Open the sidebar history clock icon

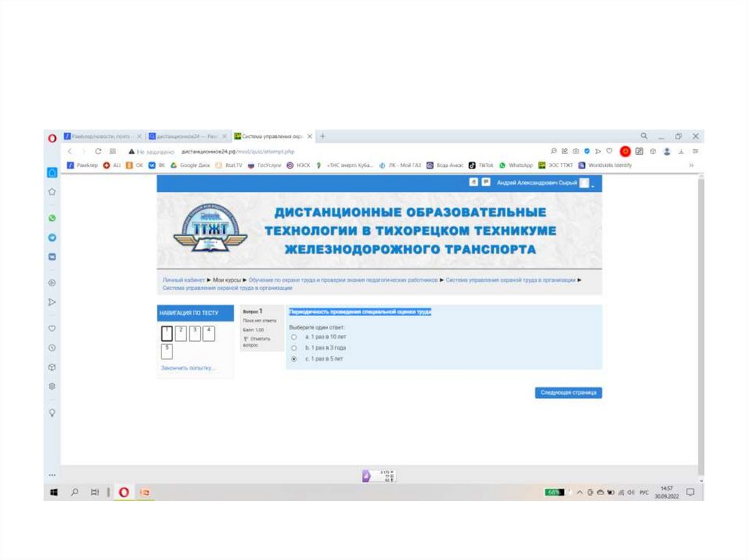(52, 348)
